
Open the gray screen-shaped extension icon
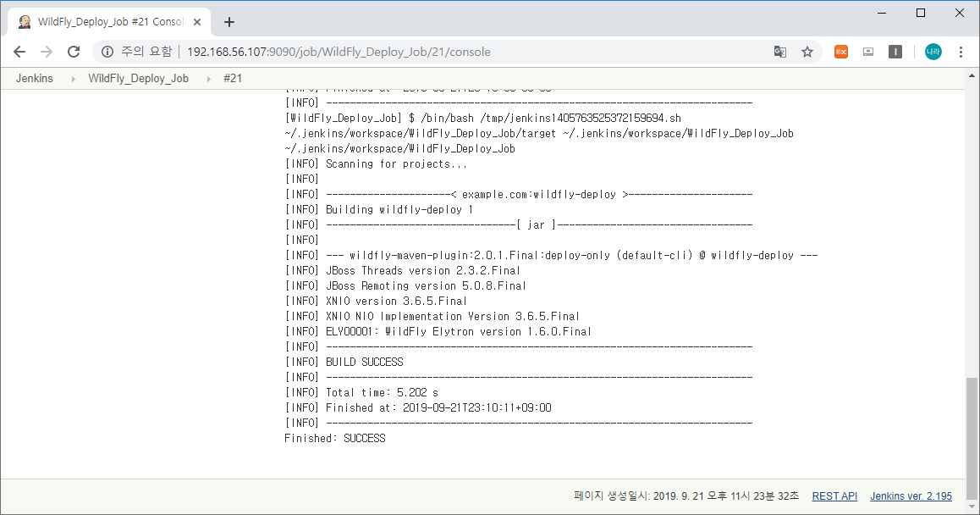click(868, 52)
